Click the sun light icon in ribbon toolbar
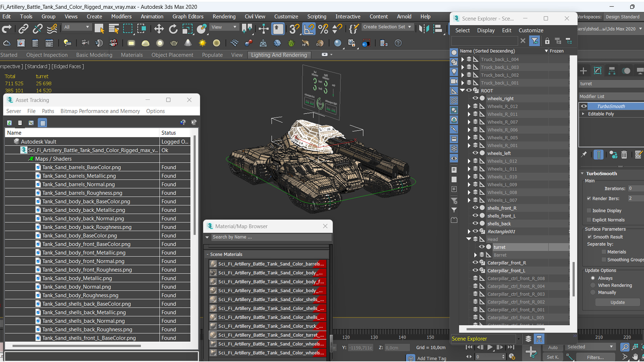The image size is (644, 362). point(202,43)
